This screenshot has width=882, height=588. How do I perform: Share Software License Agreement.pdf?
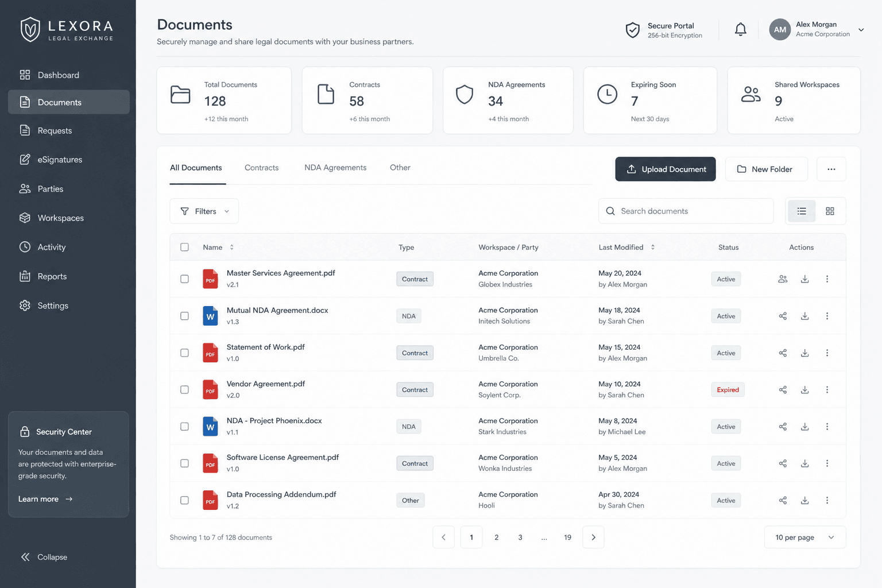click(783, 463)
